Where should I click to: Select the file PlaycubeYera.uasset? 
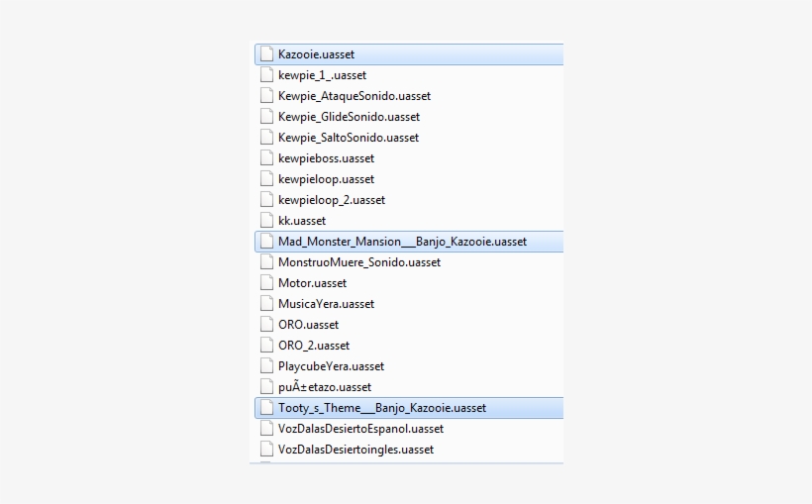coord(331,365)
